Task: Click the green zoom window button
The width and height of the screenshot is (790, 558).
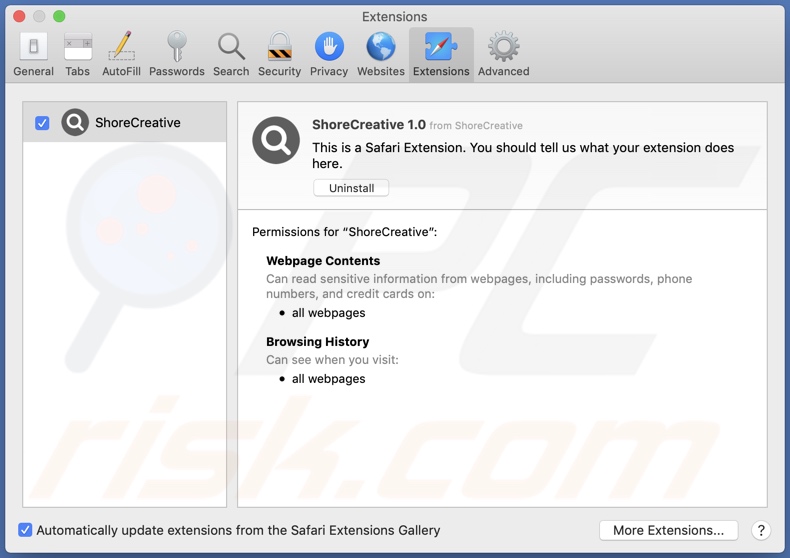Action: 59,16
